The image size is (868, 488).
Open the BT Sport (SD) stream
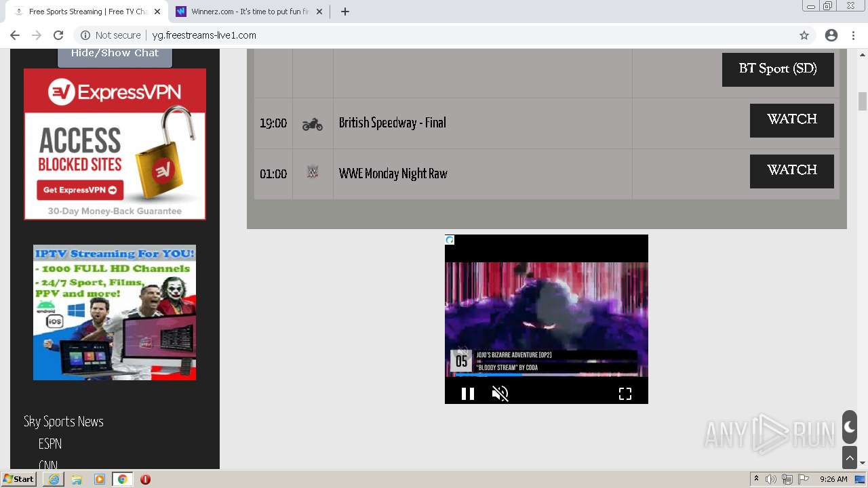click(778, 69)
